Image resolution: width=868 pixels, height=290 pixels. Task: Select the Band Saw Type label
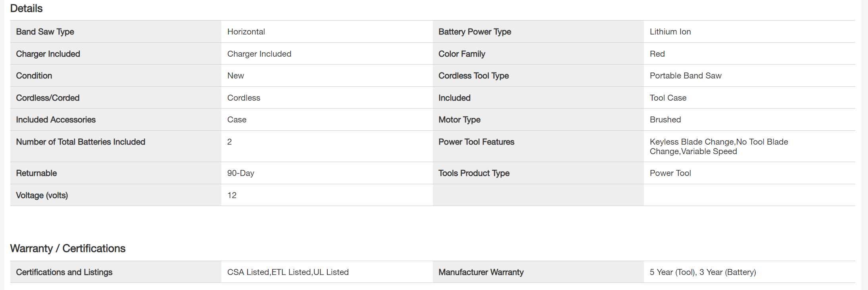(x=45, y=32)
